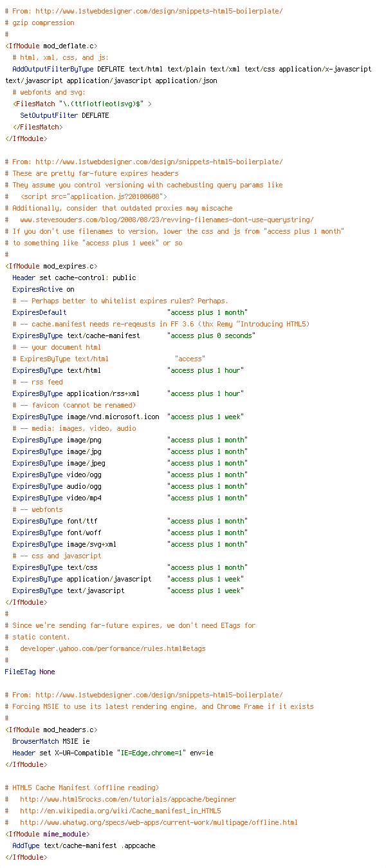The height and width of the screenshot is (868, 386).
Task: Select the FilesMatch opening tag
Action: [82, 104]
